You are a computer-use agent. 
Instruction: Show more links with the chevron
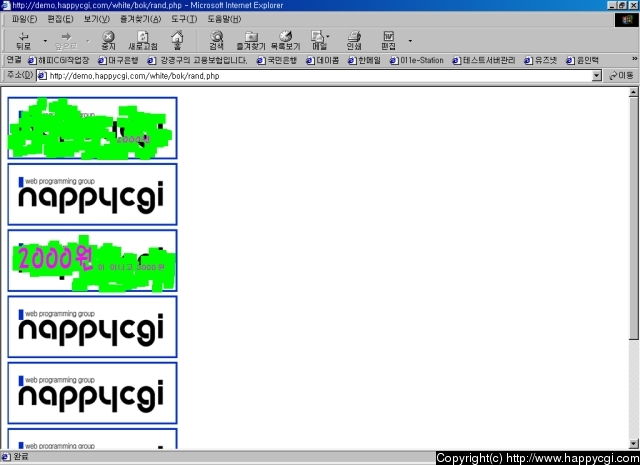coord(634,59)
